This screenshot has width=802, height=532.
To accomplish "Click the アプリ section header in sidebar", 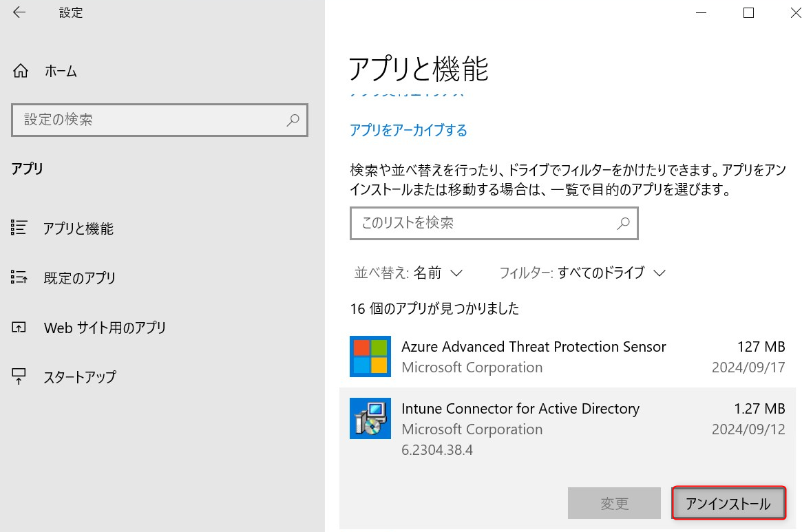I will 27,169.
